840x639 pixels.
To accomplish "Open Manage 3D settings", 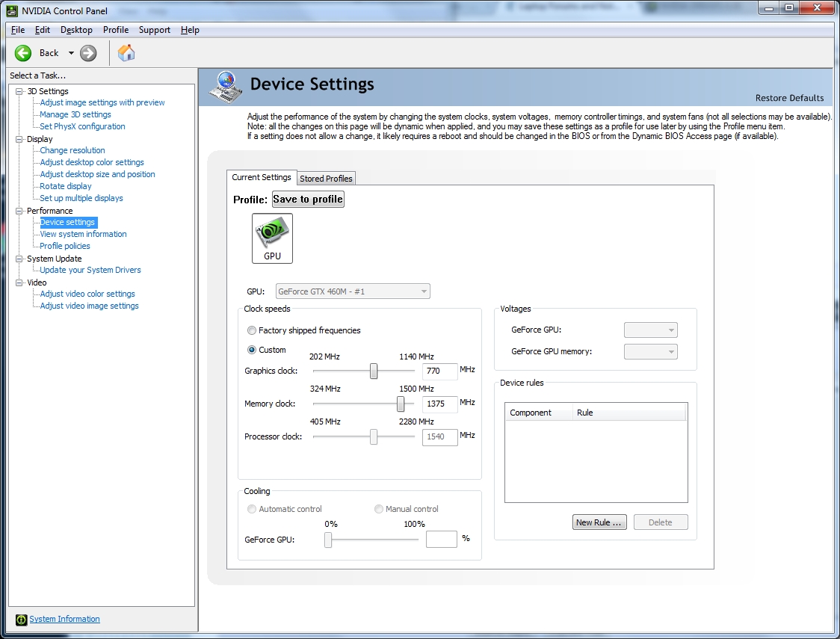I will [75, 114].
